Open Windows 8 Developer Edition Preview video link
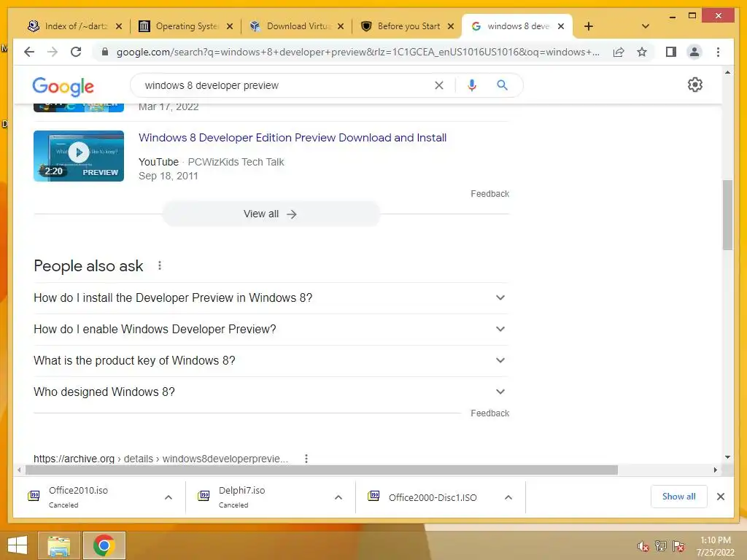Screen dimensions: 747x560 [x=293, y=138]
